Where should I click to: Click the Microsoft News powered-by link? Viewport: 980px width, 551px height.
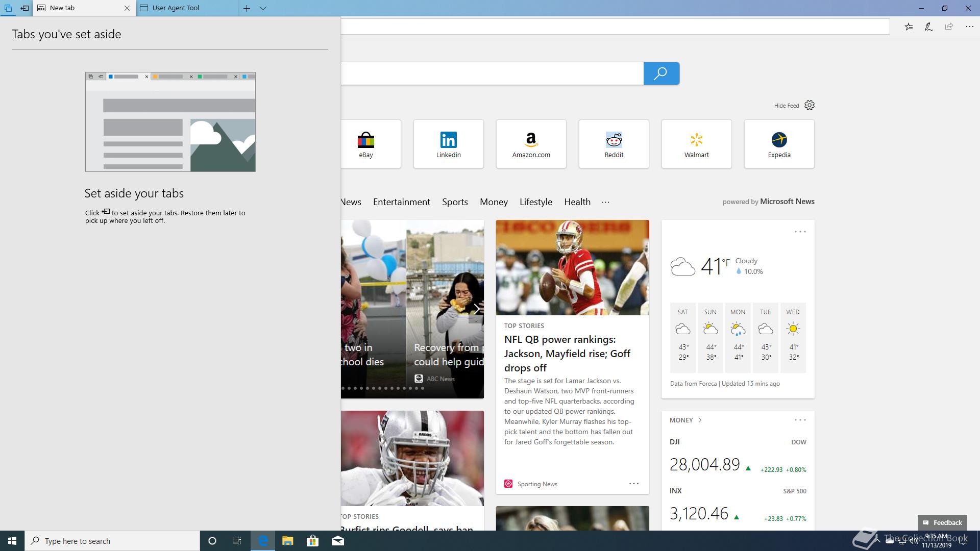(x=787, y=202)
